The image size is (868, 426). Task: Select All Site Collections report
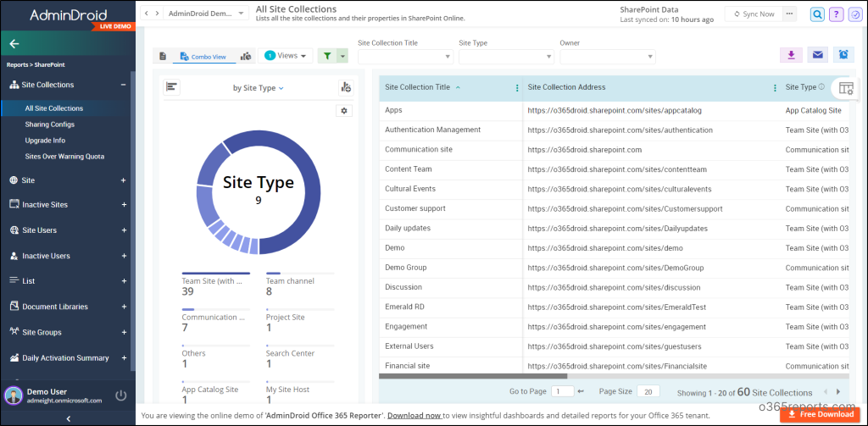click(53, 108)
